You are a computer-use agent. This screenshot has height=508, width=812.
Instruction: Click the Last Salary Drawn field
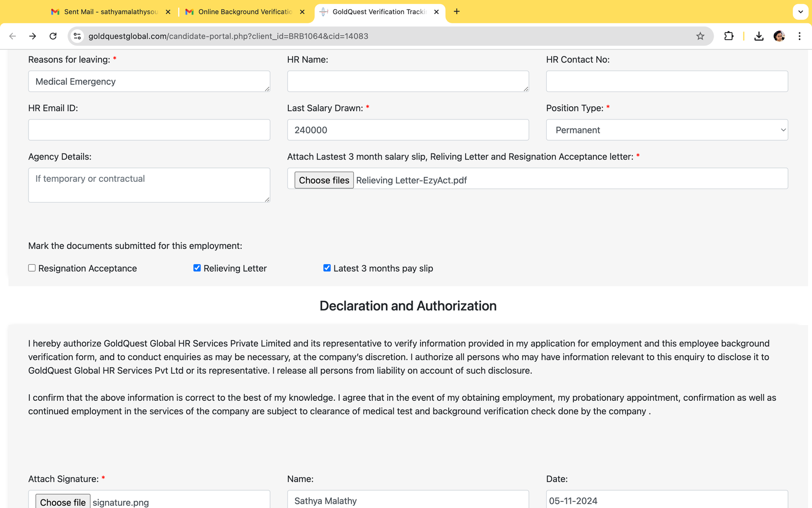coord(408,130)
